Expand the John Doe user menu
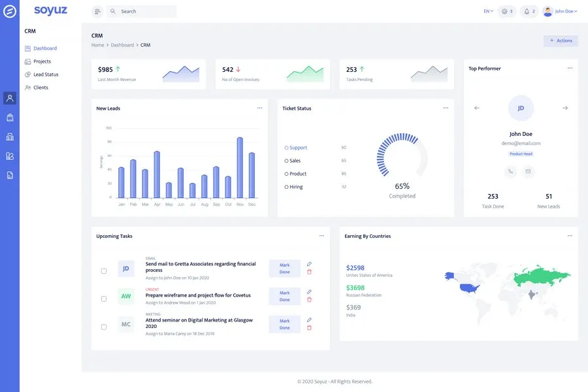Screen dimensions: 588x392 click(560, 11)
